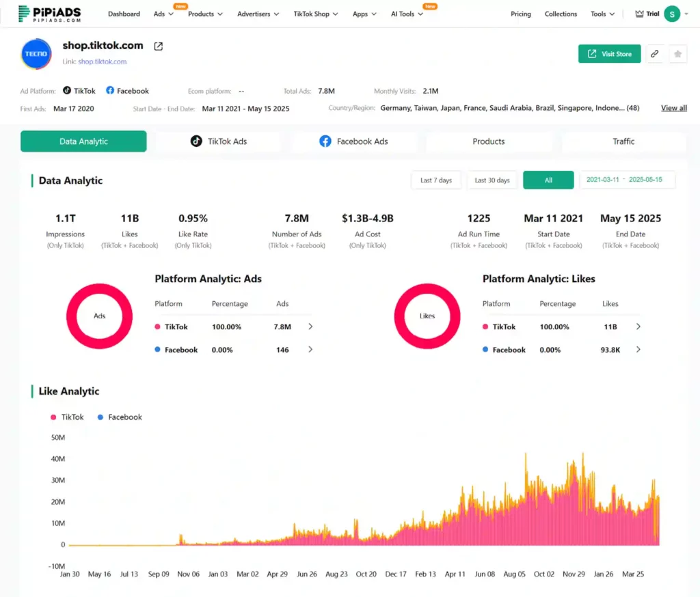
Task: Toggle the TikTok legend on the chart
Action: coord(66,417)
